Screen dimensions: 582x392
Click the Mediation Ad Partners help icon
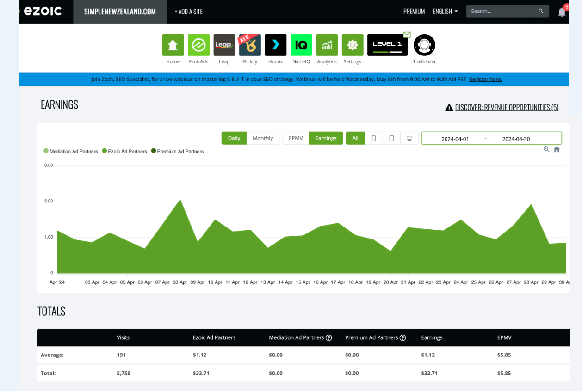(329, 338)
